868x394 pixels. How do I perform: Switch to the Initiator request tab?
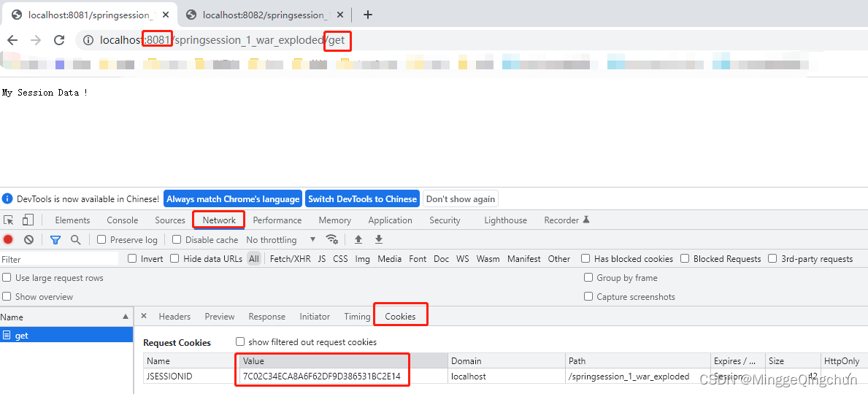(315, 317)
